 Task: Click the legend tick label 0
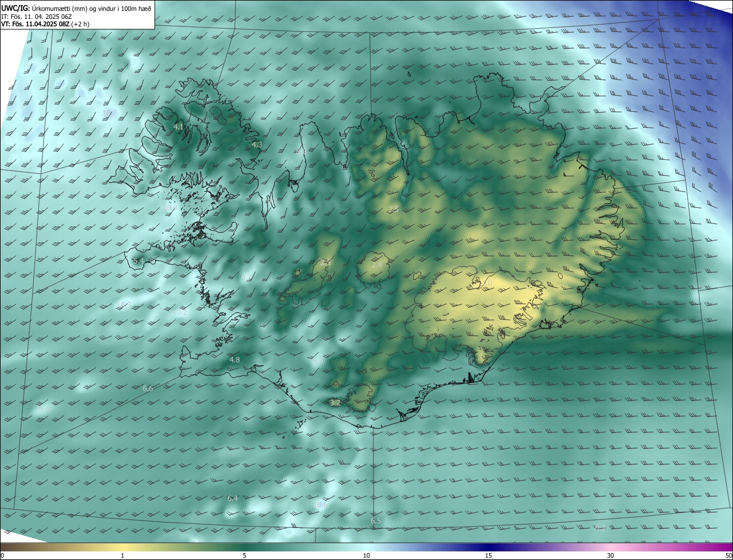coord(2,555)
